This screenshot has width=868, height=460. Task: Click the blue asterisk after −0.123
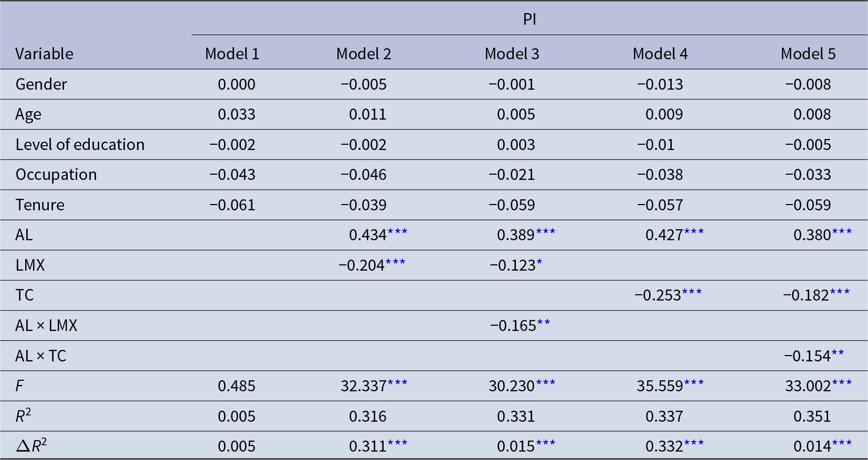point(539,262)
